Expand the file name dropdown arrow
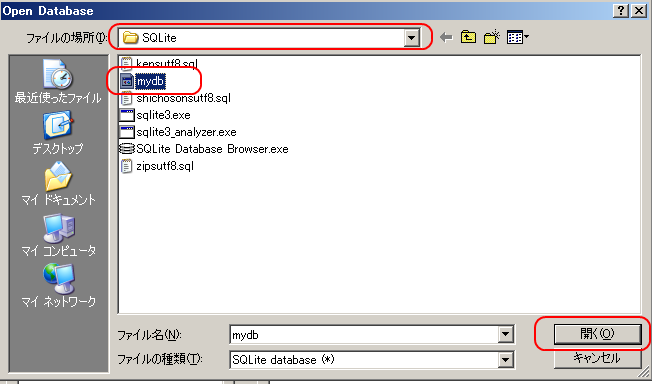 pyautogui.click(x=506, y=334)
